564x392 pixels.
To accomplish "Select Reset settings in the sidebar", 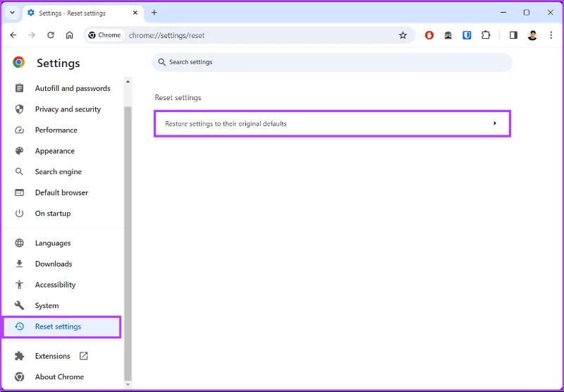I will pos(61,326).
